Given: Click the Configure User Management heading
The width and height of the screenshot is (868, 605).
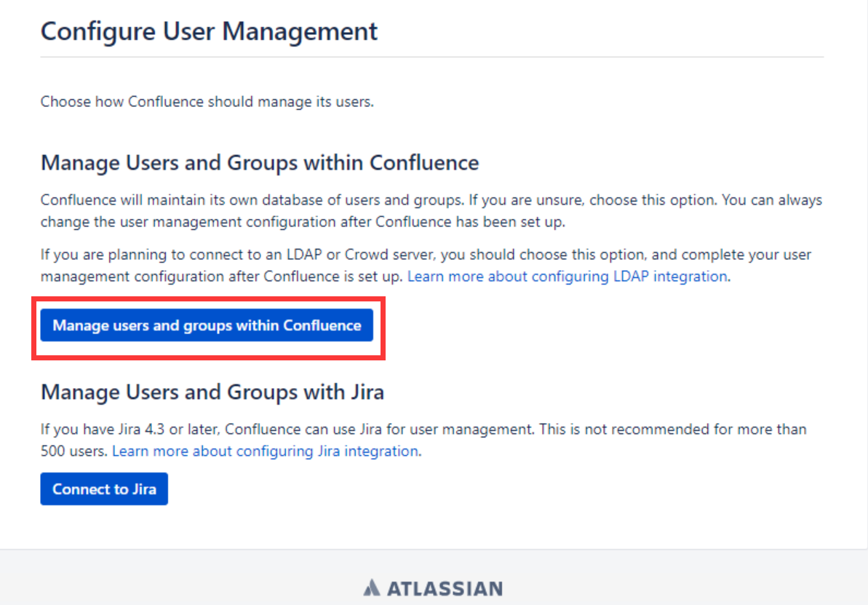Looking at the screenshot, I should [x=210, y=31].
